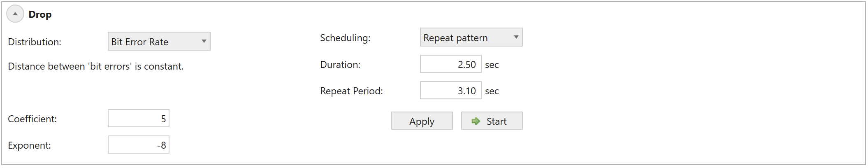868x168 pixels.
Task: Click the Scheduling dropdown arrow
Action: [x=516, y=37]
